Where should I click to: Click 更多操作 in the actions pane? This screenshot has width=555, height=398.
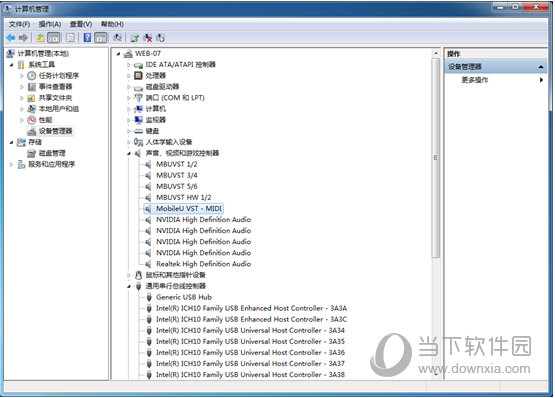(x=474, y=80)
